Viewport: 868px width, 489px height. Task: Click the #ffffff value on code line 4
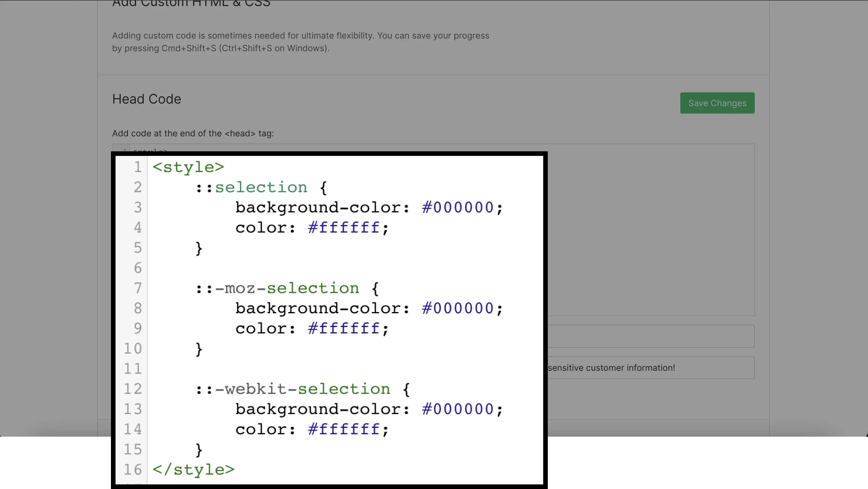coord(344,228)
